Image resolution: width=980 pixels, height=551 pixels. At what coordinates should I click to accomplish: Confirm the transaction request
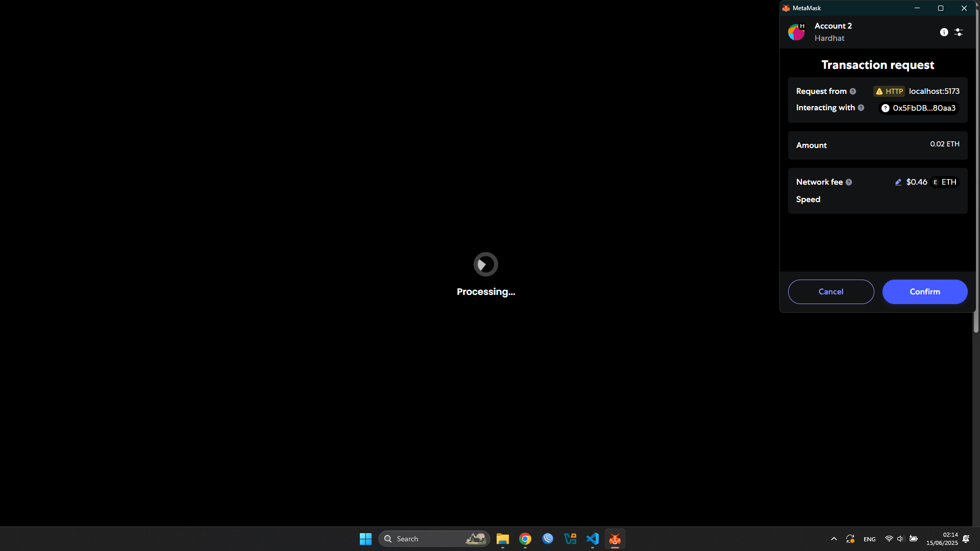point(924,292)
